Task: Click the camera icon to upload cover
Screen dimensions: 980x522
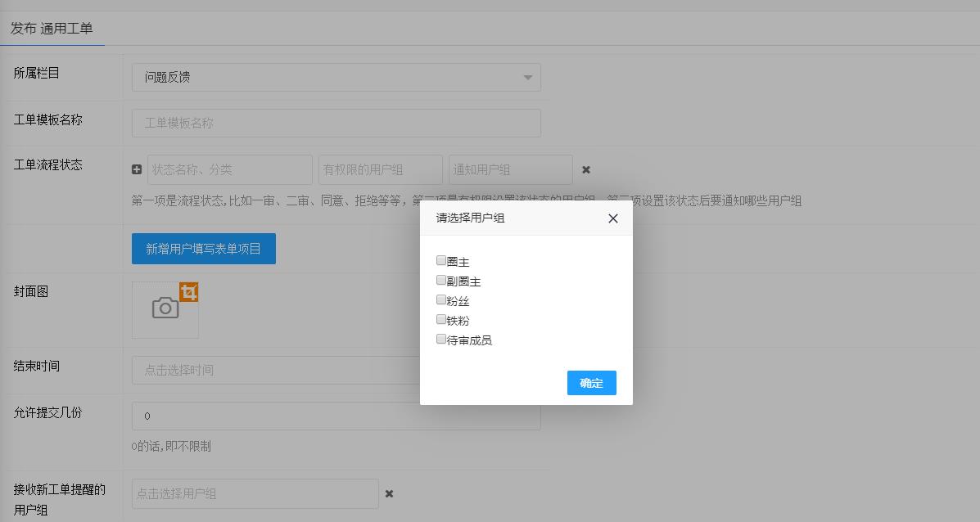Action: tap(165, 309)
